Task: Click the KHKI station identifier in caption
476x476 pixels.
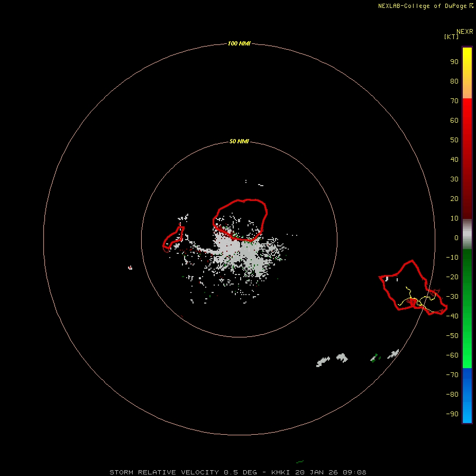Action: (x=281, y=472)
